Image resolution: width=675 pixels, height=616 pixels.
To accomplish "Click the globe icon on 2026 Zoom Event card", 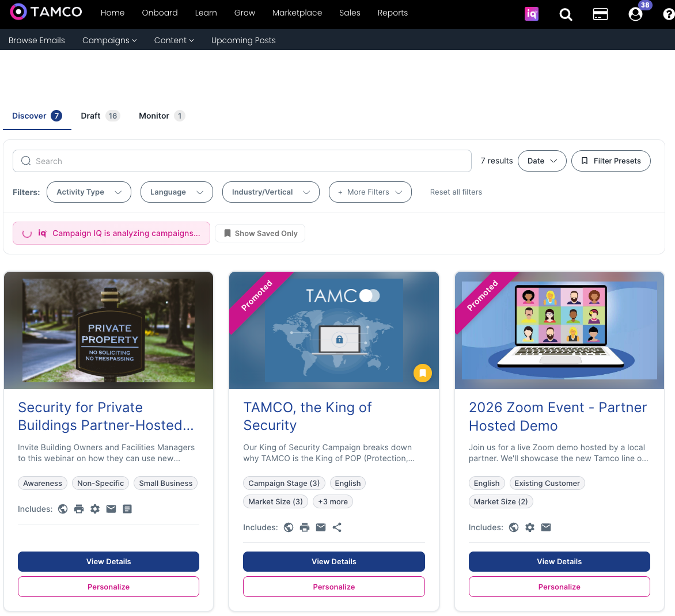I will (x=514, y=527).
